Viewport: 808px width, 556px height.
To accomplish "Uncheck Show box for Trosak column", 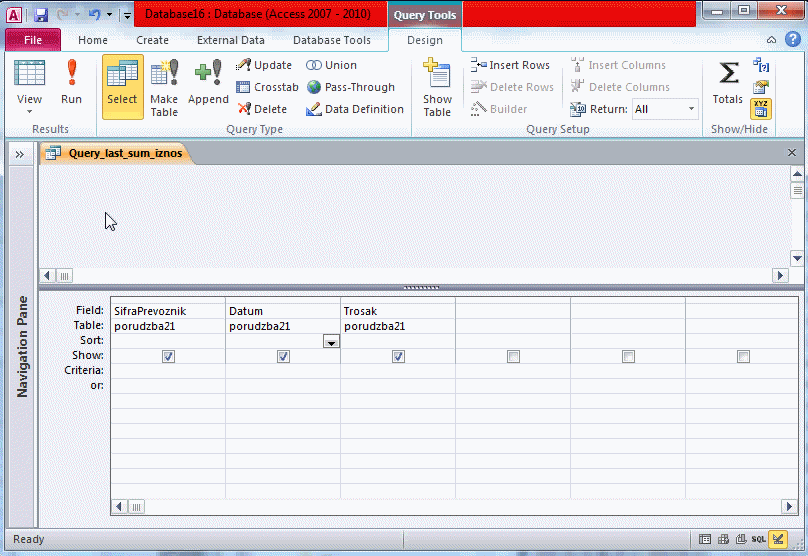I will 398,356.
